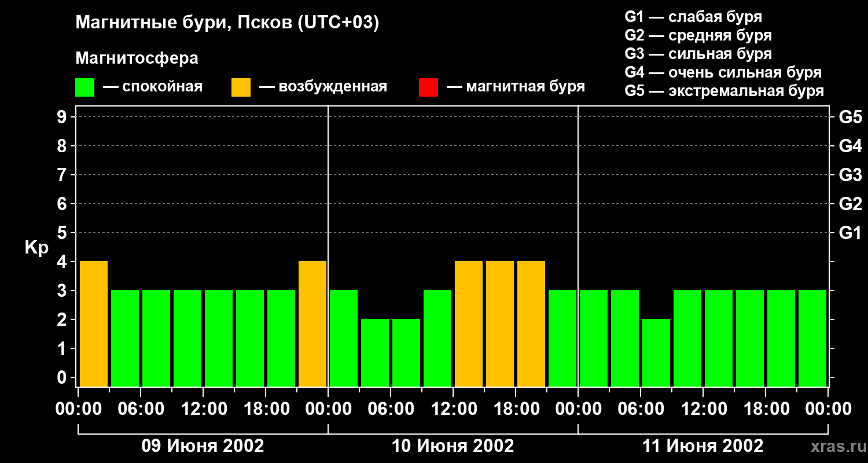Click the Kp 2 bar starting 06:00 on 10 Июня
Image resolution: width=868 pixels, height=463 pixels.
(406, 353)
